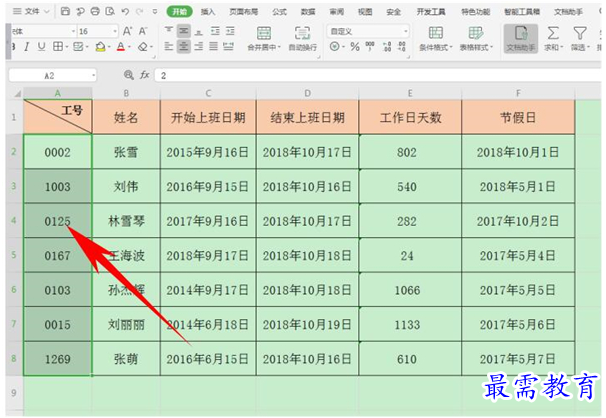Select column C header
This screenshot has width=606, height=418.
208,93
